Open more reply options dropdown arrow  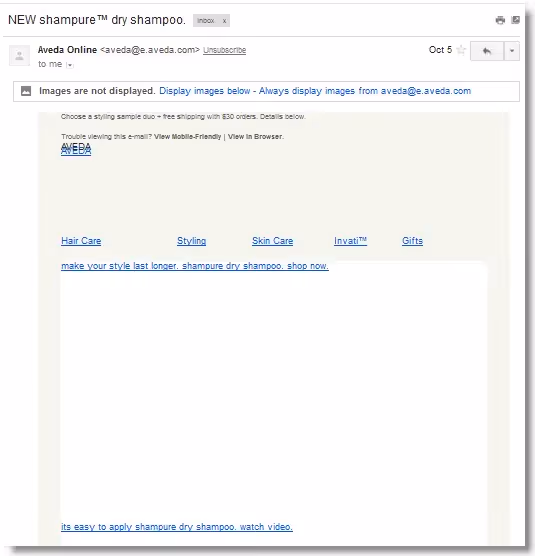pyautogui.click(x=512, y=51)
